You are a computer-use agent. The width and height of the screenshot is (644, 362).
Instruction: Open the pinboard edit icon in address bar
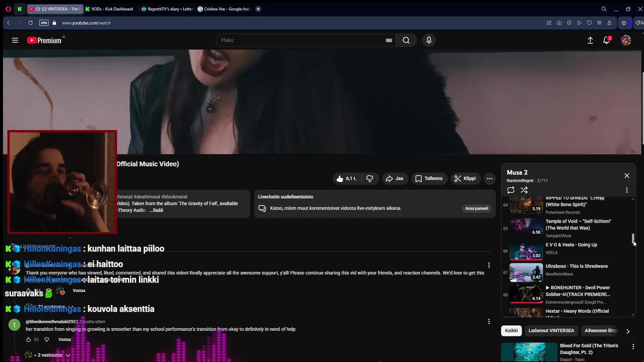pos(549,23)
